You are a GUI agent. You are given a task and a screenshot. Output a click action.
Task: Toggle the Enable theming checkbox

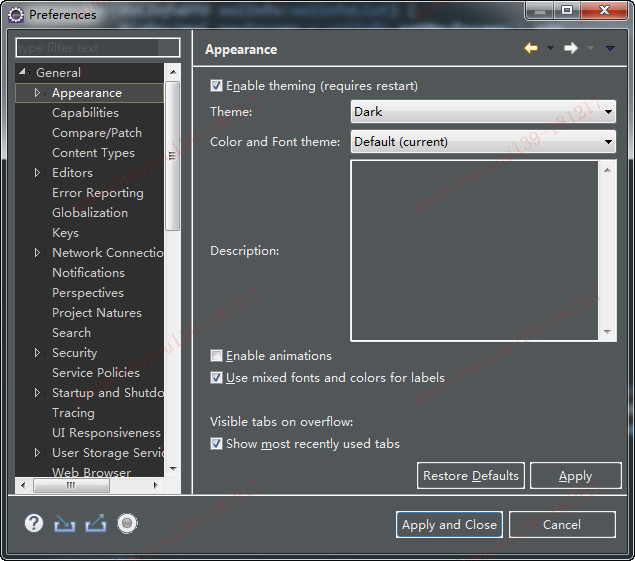tap(216, 85)
